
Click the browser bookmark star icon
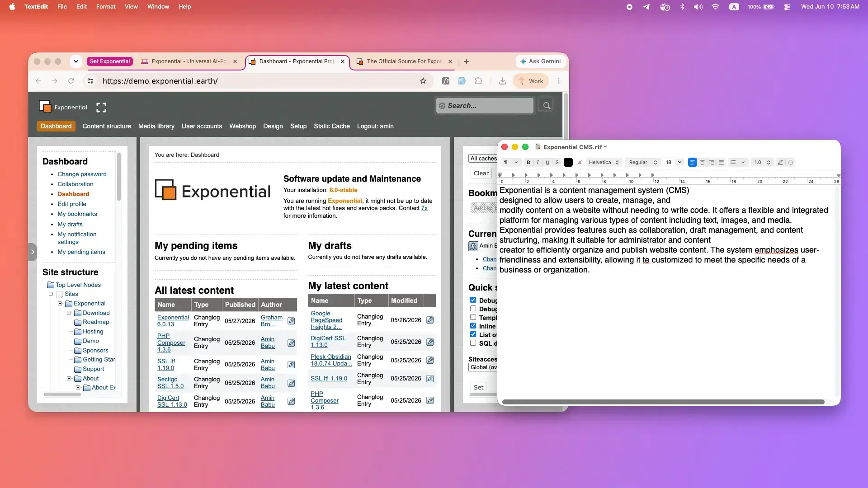click(423, 81)
